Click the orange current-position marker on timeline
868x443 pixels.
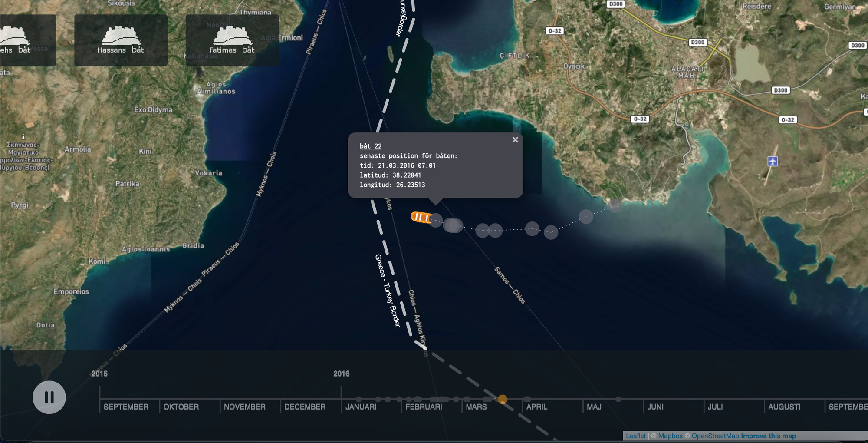point(503,399)
